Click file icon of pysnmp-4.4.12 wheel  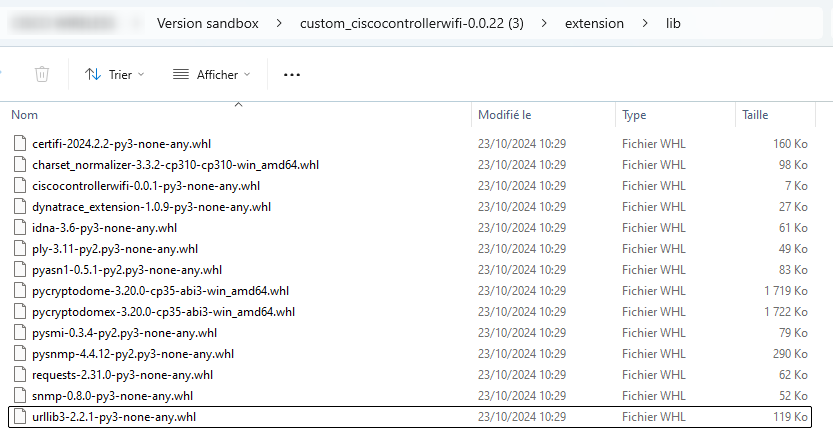coord(20,354)
